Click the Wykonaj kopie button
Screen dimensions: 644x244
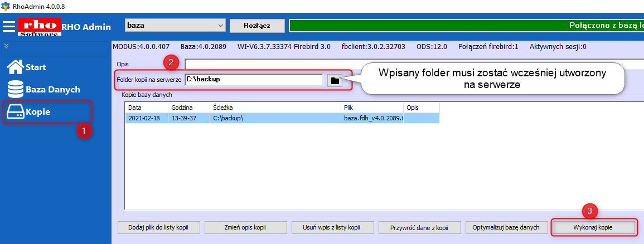[593, 227]
